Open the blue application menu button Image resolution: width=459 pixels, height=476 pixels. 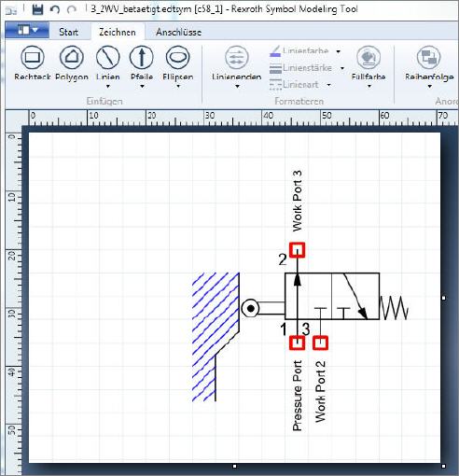[27, 30]
